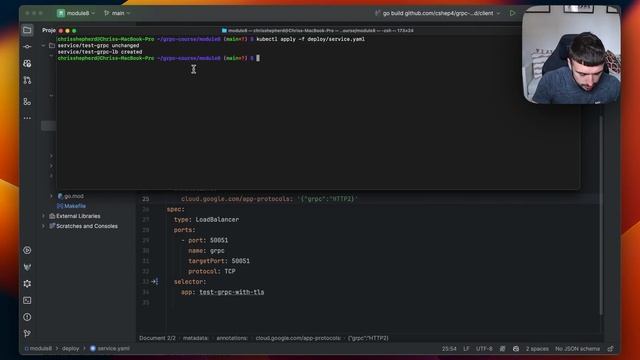Open the Structure sidebar icon

(x=27, y=101)
